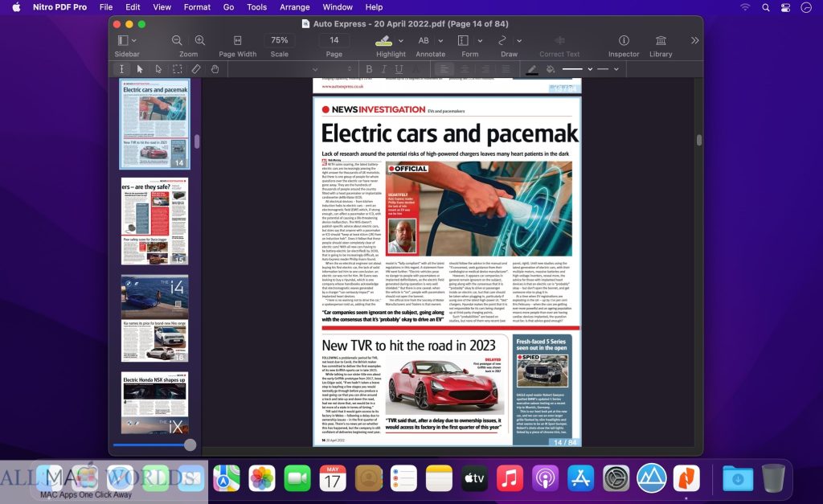This screenshot has width=823, height=504.
Task: Select page 14 thumbnail in sidebar
Action: point(155,124)
